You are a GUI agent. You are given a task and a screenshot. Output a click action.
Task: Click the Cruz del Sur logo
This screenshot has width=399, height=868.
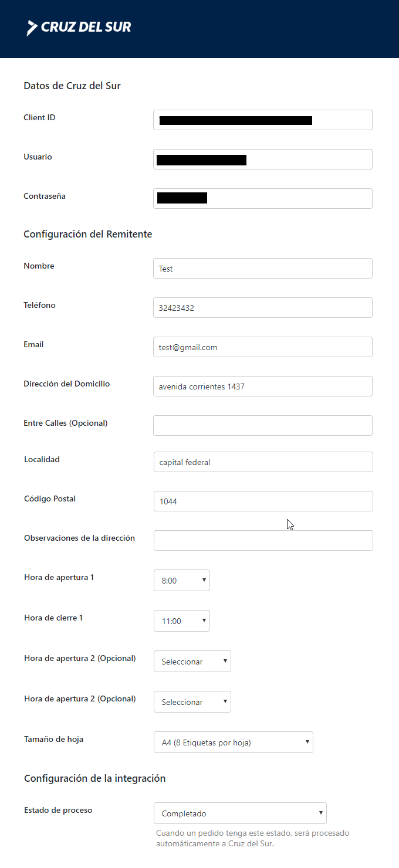[79, 27]
